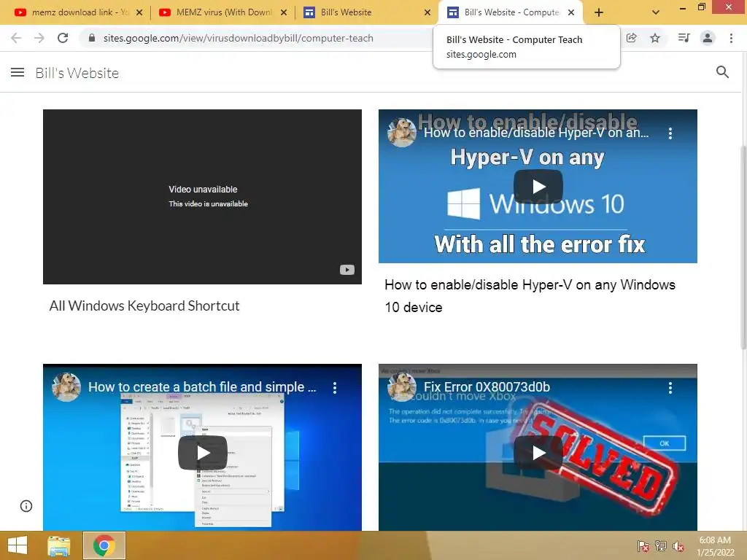Open more options on Fix Error video
This screenshot has height=560, width=747.
[670, 388]
